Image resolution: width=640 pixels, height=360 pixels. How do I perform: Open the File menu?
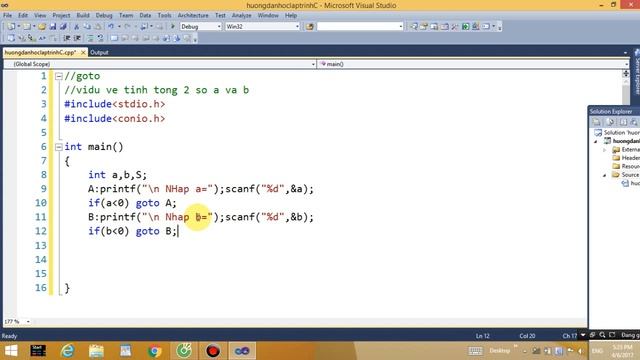7,15
